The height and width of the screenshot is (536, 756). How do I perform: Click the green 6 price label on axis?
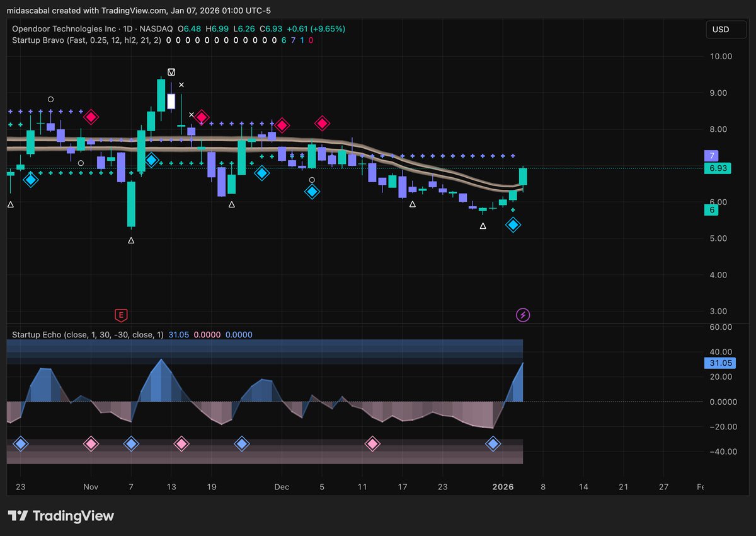[711, 211]
